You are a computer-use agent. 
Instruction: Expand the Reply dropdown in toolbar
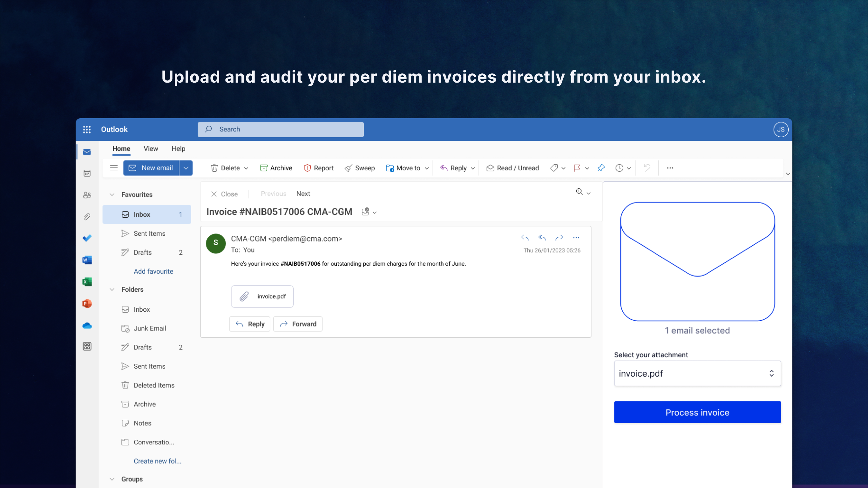(473, 168)
